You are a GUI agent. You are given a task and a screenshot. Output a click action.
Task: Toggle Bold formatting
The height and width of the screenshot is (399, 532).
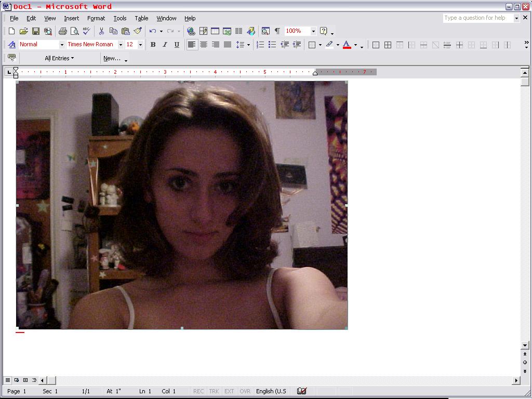153,45
